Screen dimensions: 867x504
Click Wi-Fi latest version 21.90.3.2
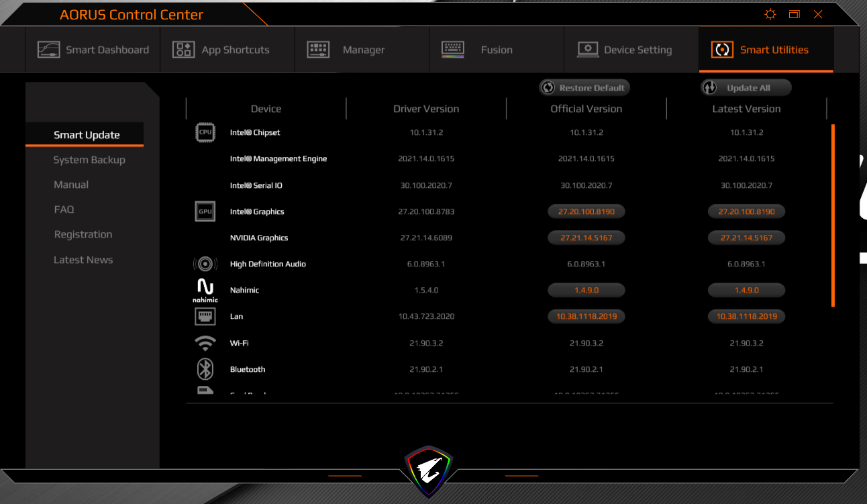[x=746, y=343]
